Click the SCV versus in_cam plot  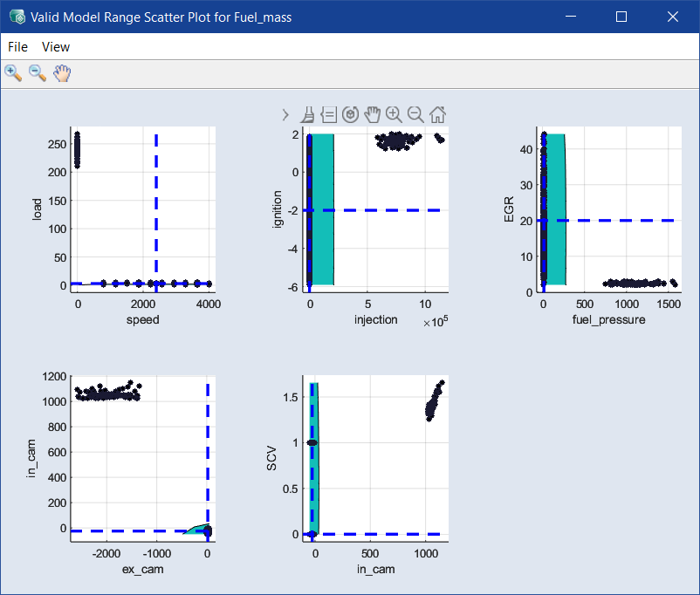(x=378, y=458)
